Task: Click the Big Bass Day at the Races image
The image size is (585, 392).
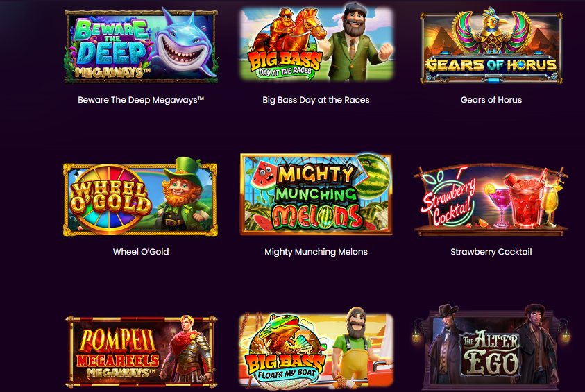Action: tap(316, 43)
